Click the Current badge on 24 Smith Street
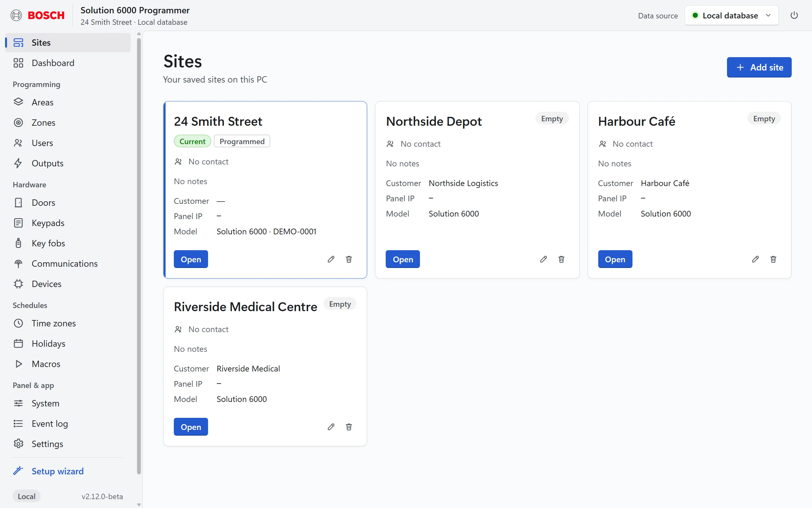This screenshot has width=812, height=508. [x=192, y=142]
